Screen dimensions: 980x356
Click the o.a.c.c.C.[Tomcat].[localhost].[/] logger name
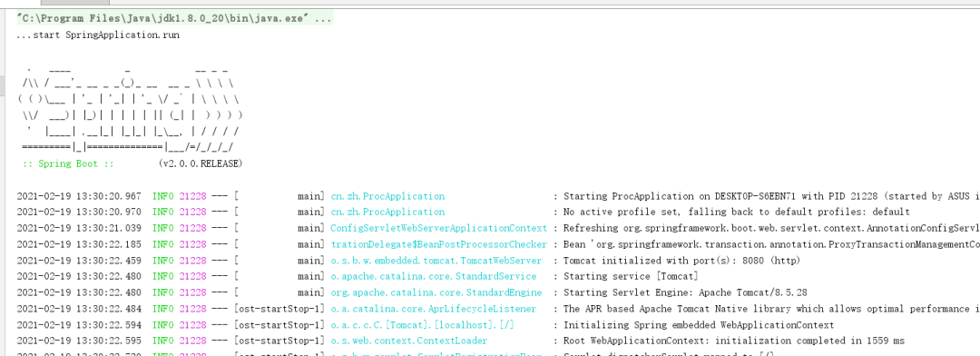click(x=423, y=325)
